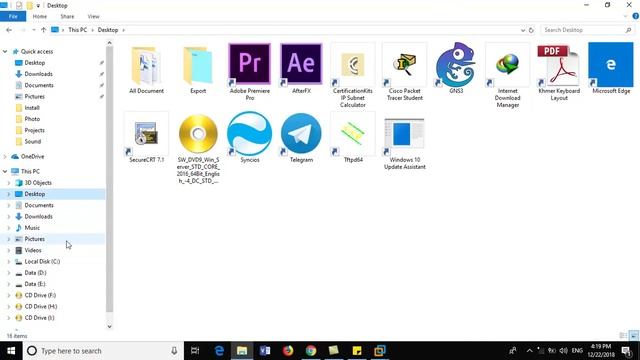Select Projects folder in Quick access
This screenshot has height=360, width=640.
[x=34, y=130]
